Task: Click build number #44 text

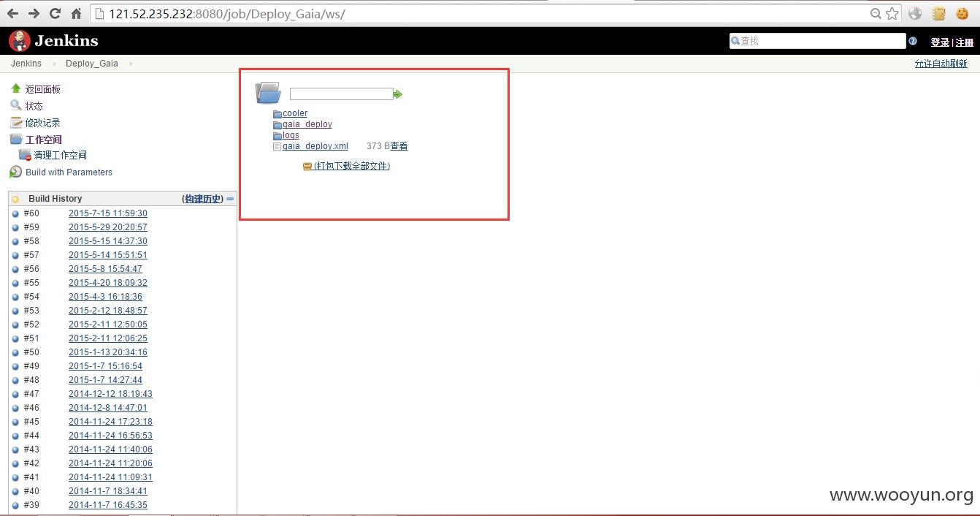Action: [x=31, y=436]
